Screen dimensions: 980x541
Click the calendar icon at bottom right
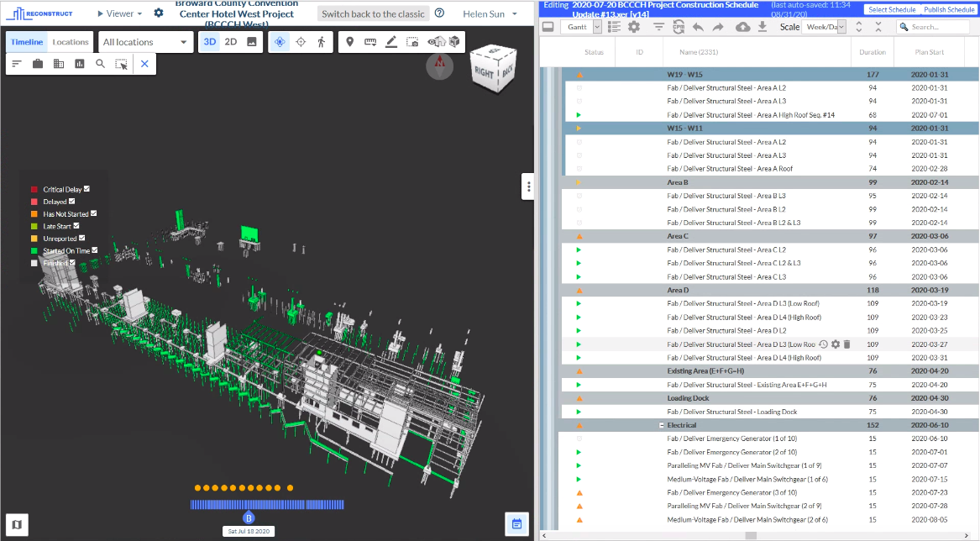[x=516, y=523]
